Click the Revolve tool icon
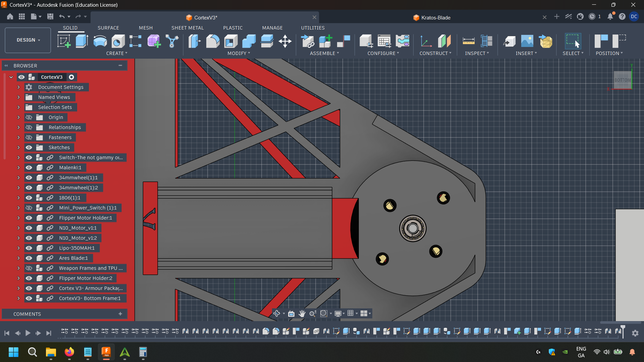 coord(100,41)
